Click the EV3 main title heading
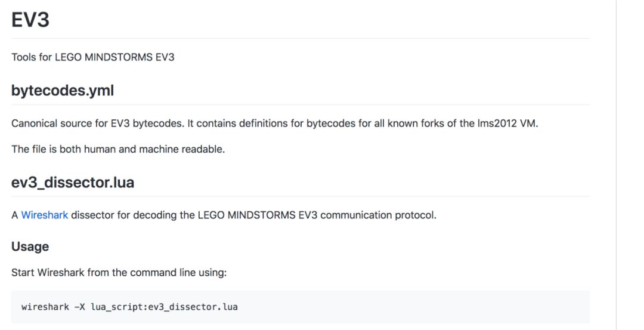This screenshot has height=330, width=644. pos(30,20)
